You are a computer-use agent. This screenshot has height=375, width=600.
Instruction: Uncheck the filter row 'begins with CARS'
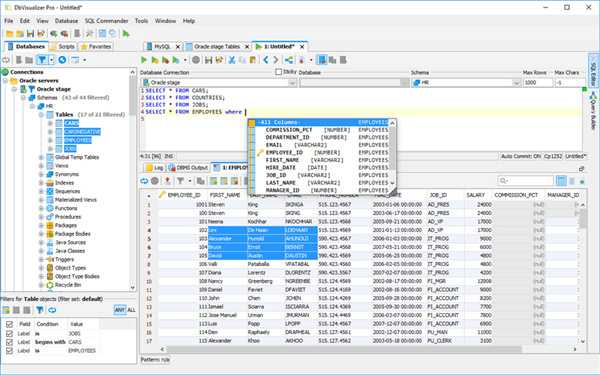(9, 342)
